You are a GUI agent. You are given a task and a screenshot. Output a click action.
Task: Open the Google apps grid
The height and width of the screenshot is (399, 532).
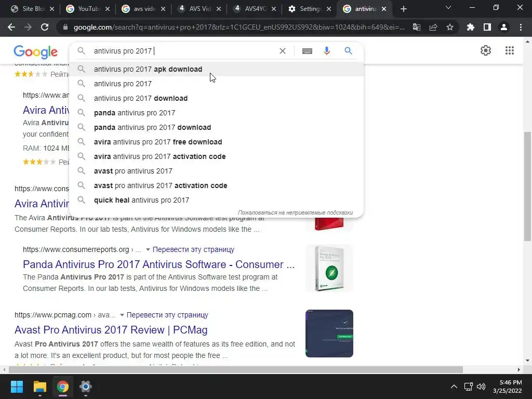(x=509, y=50)
